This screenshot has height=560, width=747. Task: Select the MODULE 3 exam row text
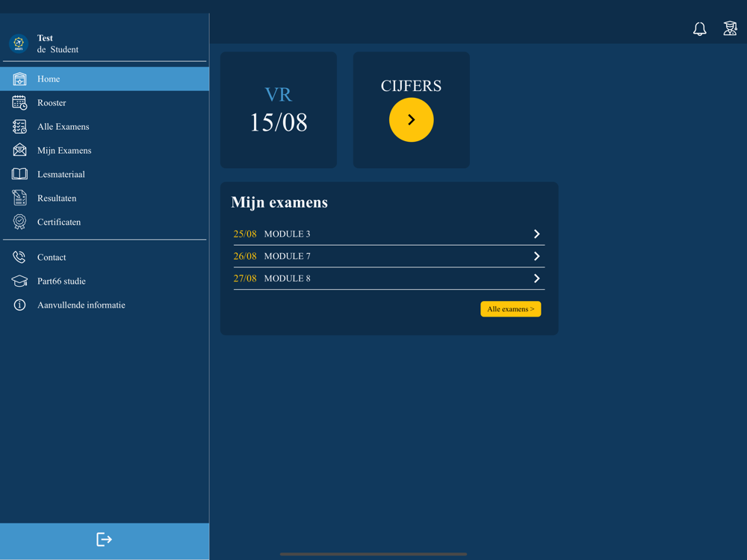pyautogui.click(x=288, y=234)
